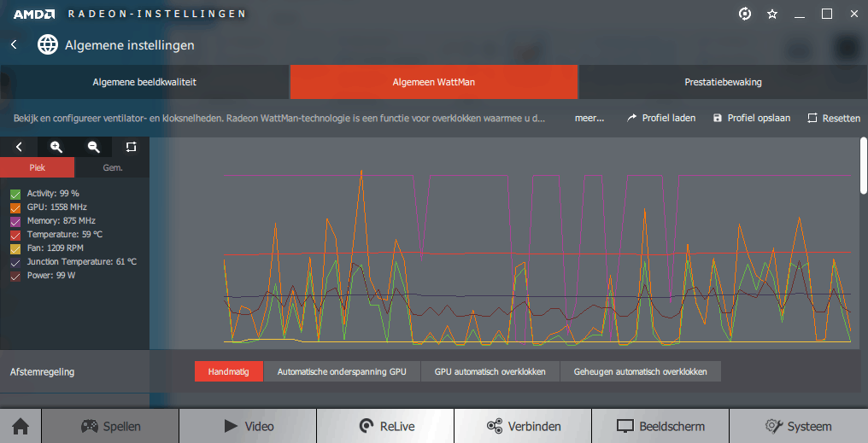Click the Profiel laden arrow icon
The height and width of the screenshot is (443, 868).
[x=631, y=118]
